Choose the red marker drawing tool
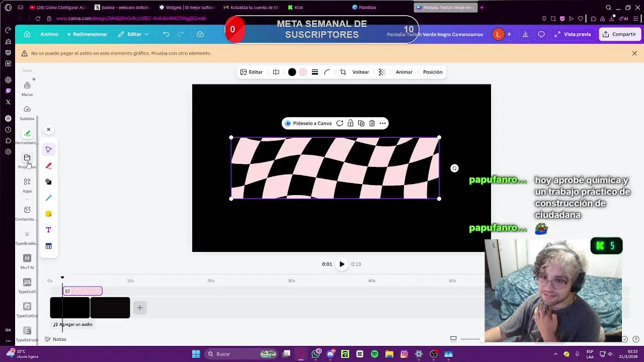 48,165
